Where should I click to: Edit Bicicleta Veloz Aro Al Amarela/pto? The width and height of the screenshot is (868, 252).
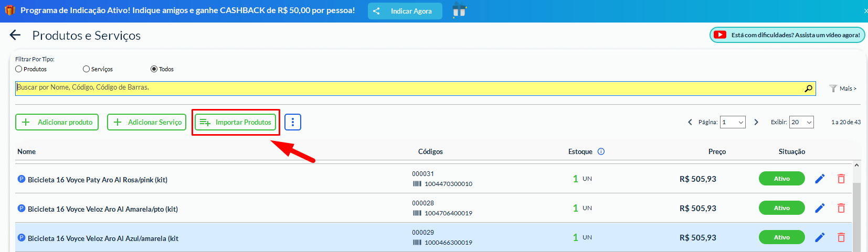coord(820,209)
